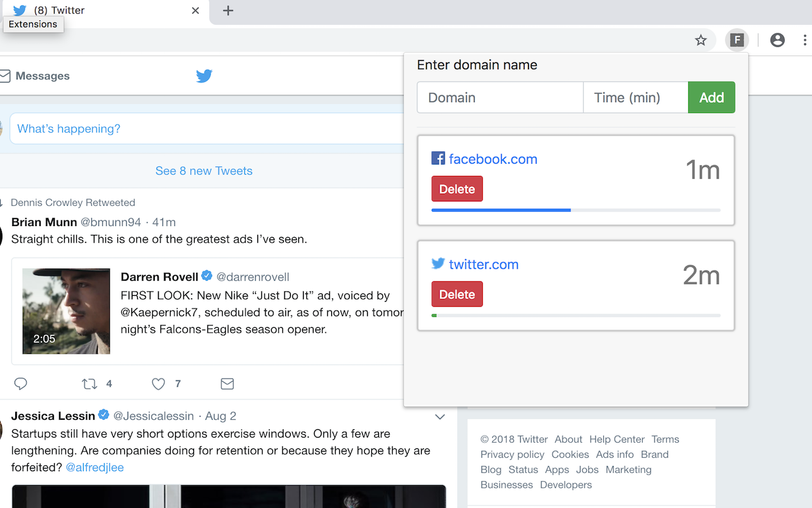812x508 pixels.
Task: Open the Cookies footer link
Action: click(570, 455)
